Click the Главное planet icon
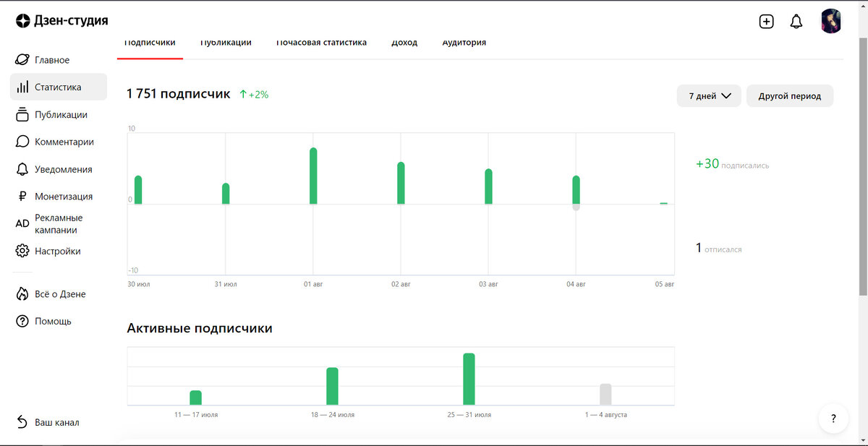The width and height of the screenshot is (868, 446). click(22, 60)
